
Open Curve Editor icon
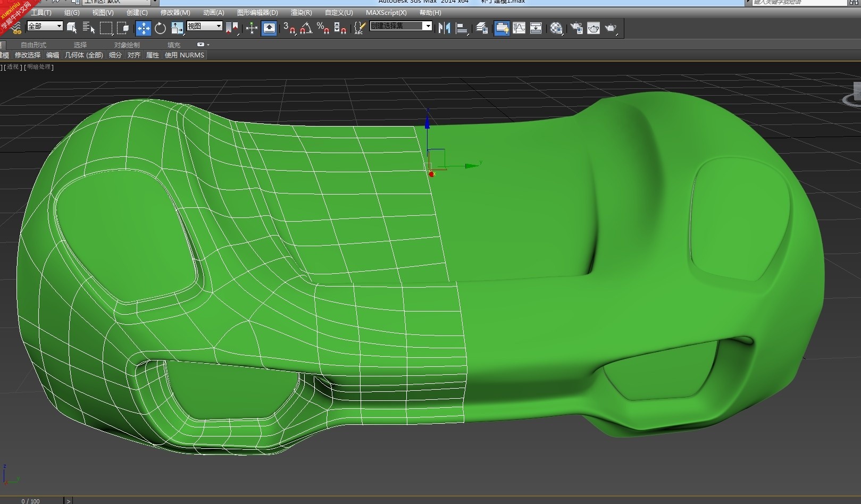point(519,28)
